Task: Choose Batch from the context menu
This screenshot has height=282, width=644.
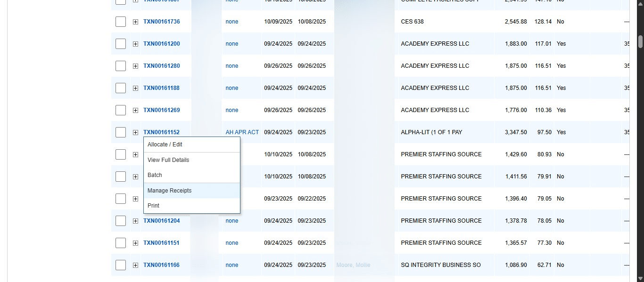Action: [155, 175]
